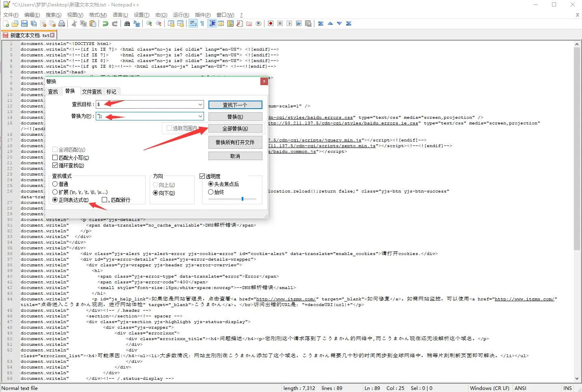This screenshot has height=392, width=582.
Task: Enable the 匹配大小写 checkbox
Action: click(x=55, y=158)
